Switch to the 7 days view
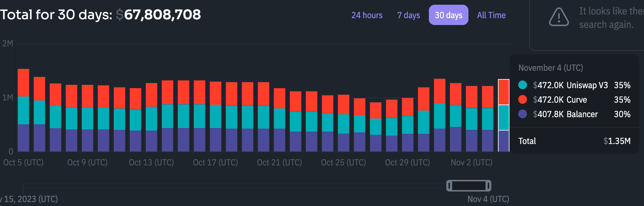Image resolution: width=644 pixels, height=206 pixels. (408, 15)
